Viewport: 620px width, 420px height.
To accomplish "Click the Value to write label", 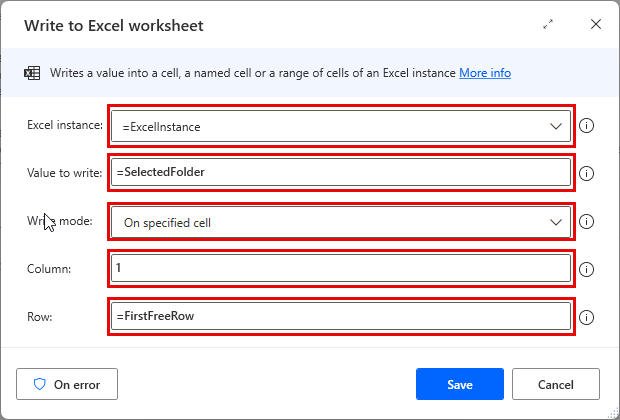I will (x=64, y=174).
